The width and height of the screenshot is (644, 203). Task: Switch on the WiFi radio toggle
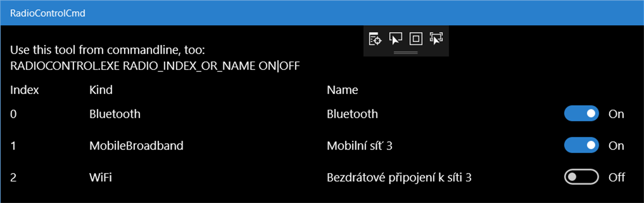tap(581, 177)
